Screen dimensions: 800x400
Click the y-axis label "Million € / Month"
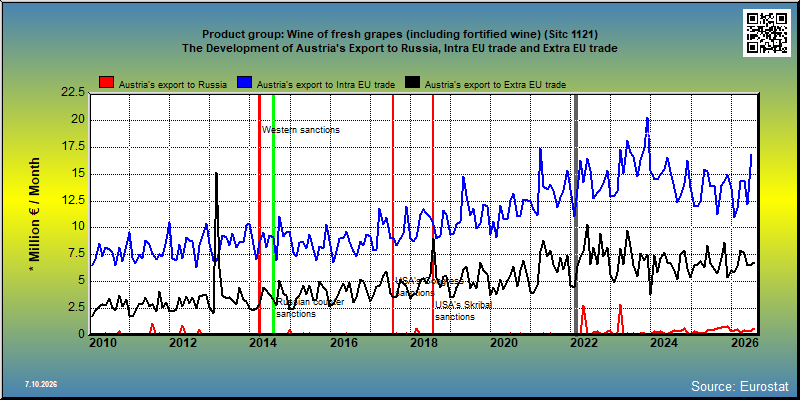coord(34,215)
